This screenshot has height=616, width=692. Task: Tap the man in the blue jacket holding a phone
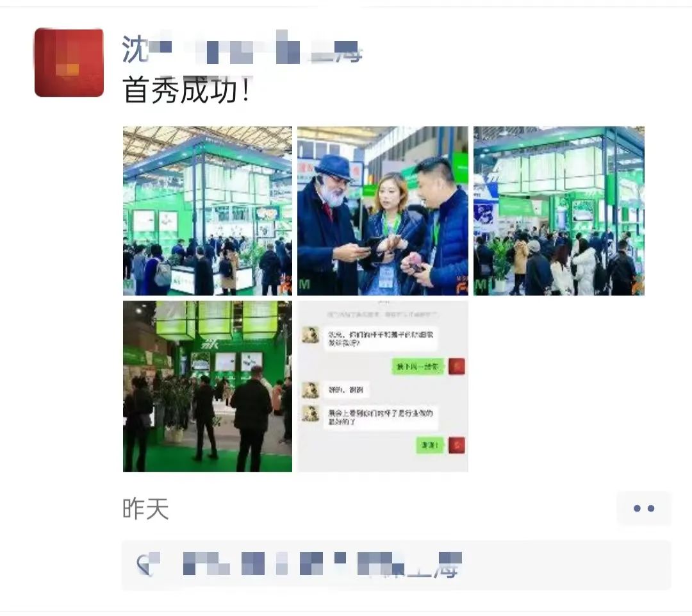coord(439,229)
